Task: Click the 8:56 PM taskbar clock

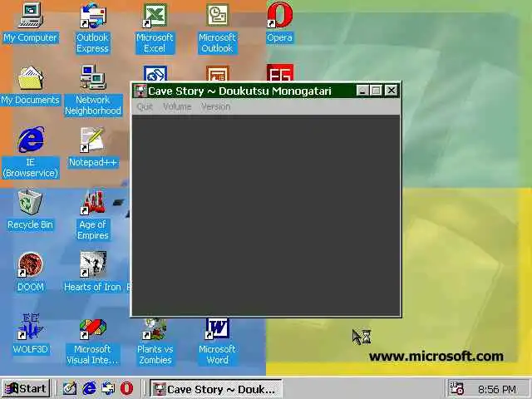Action: (x=497, y=389)
